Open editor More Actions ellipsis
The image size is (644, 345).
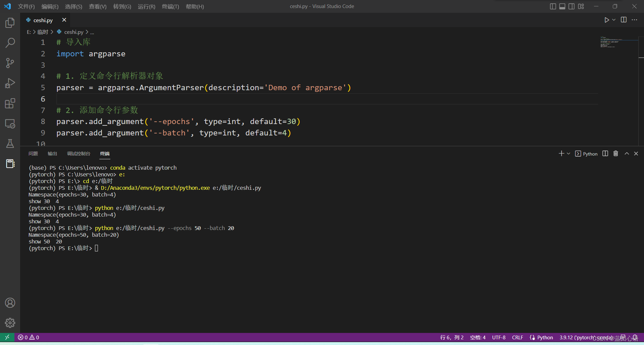pos(634,20)
